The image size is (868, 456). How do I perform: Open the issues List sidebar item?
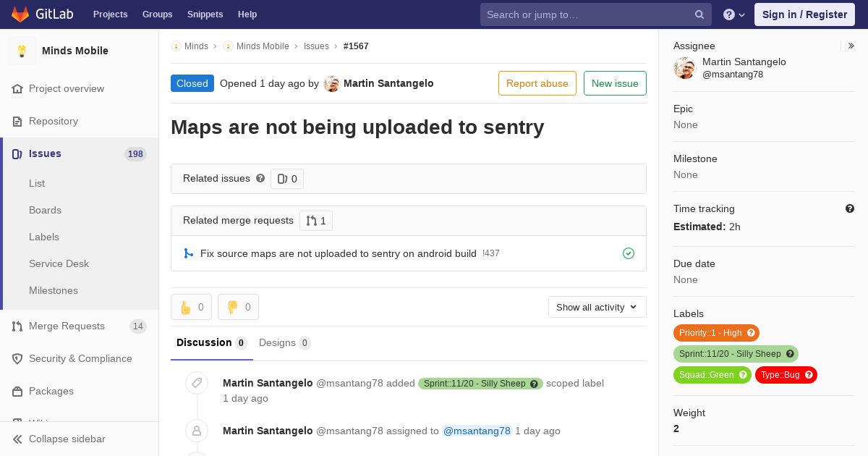(x=37, y=183)
